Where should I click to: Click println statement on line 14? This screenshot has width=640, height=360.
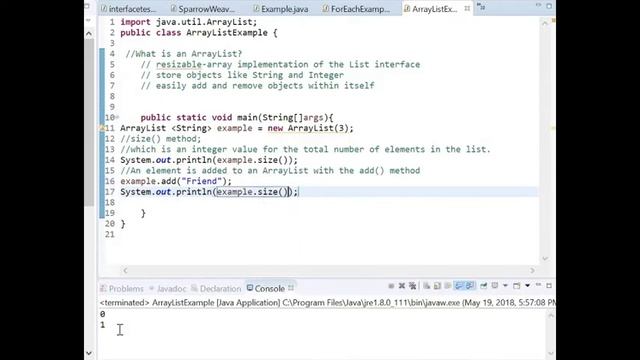click(x=209, y=160)
